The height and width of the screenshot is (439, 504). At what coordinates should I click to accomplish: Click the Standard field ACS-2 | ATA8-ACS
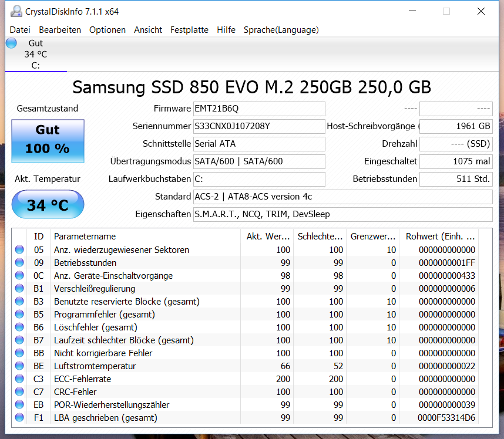pos(342,197)
